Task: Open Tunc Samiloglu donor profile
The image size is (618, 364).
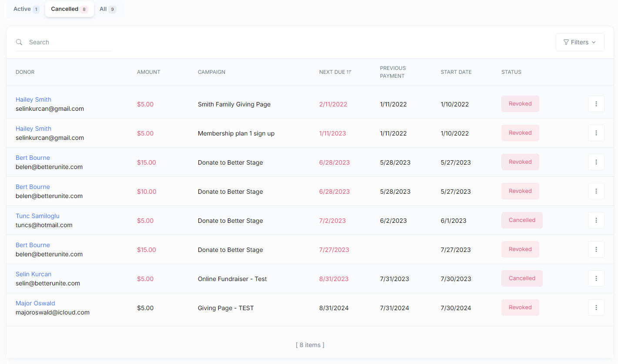Action: click(x=37, y=216)
